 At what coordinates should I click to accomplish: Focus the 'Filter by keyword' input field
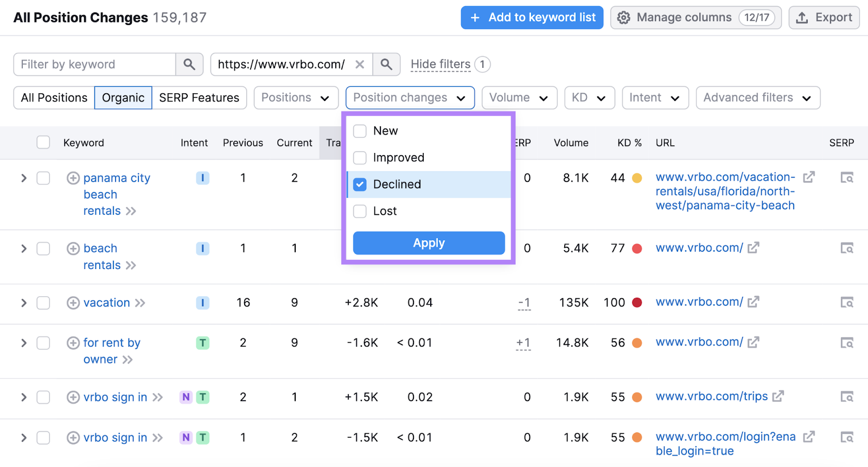[x=95, y=65]
